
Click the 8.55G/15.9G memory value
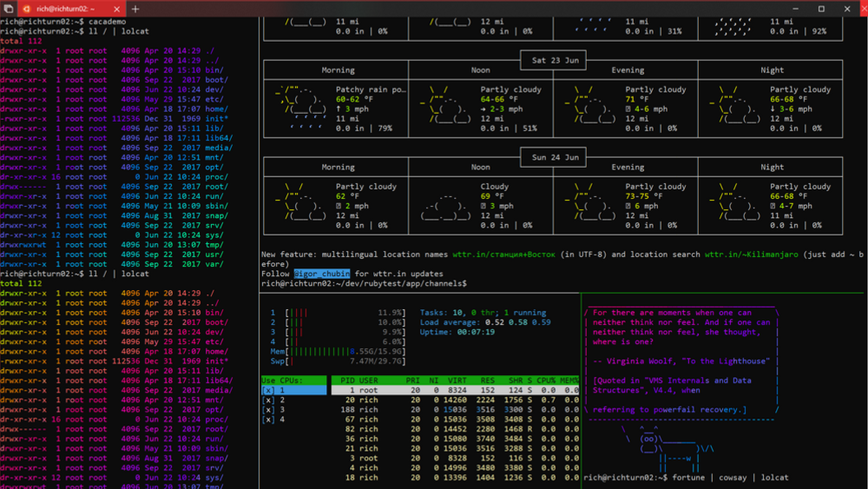377,352
